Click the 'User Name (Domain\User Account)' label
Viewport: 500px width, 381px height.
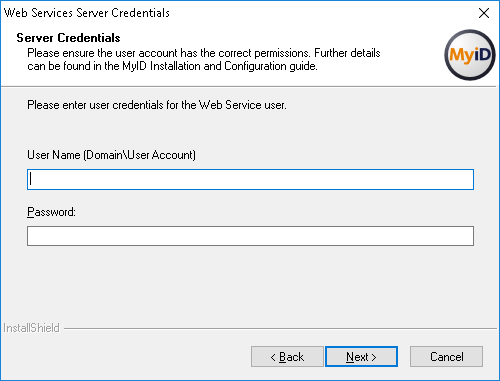coord(111,155)
